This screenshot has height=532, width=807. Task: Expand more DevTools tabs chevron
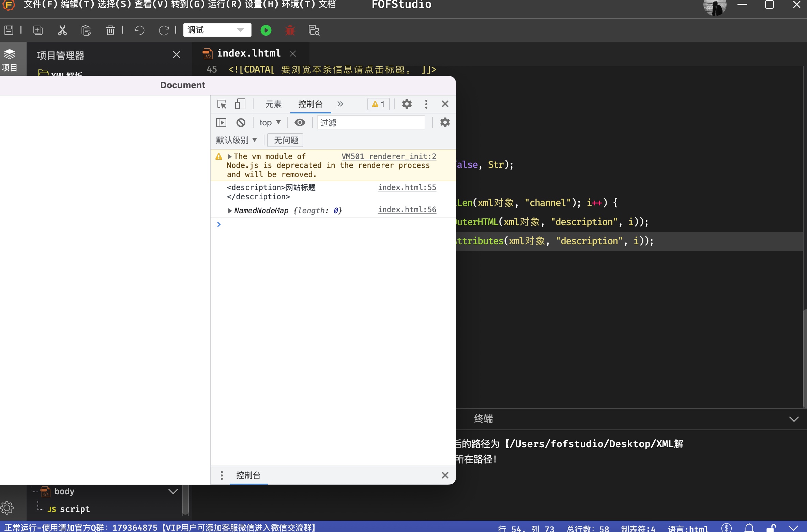(x=340, y=104)
